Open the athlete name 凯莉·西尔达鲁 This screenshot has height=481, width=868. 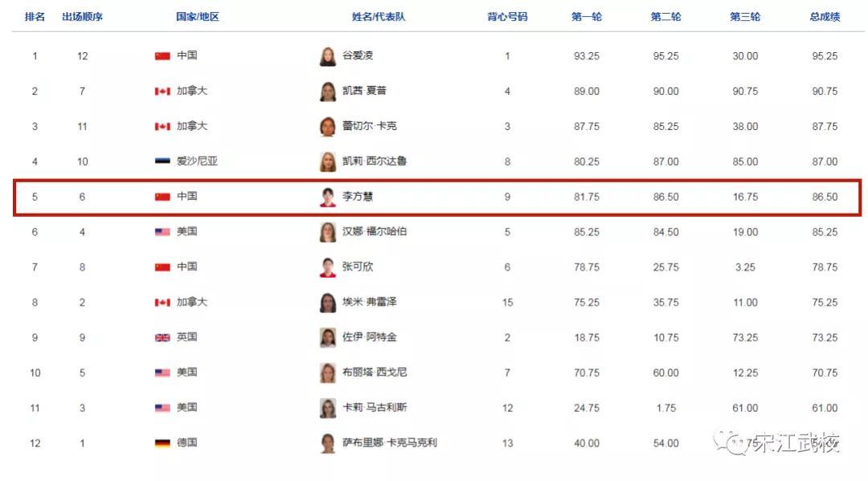(x=375, y=161)
